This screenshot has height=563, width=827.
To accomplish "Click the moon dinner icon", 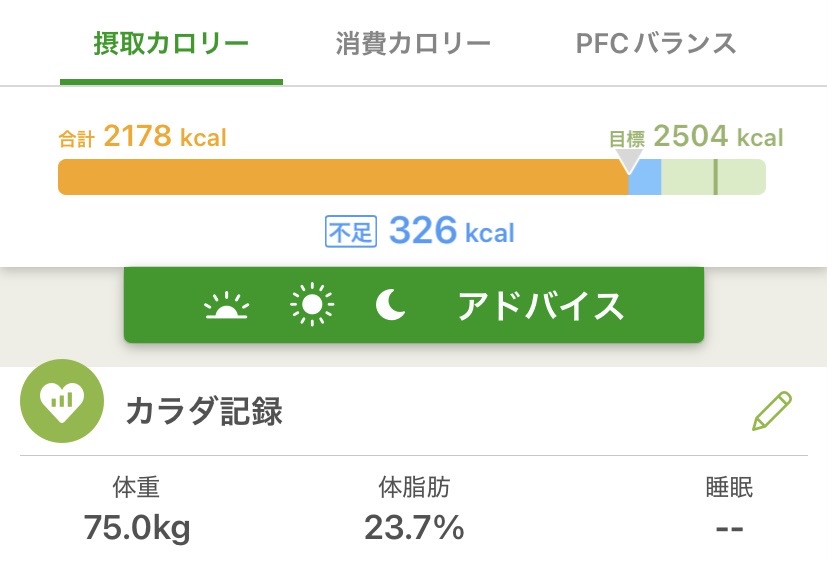I will coord(391,307).
